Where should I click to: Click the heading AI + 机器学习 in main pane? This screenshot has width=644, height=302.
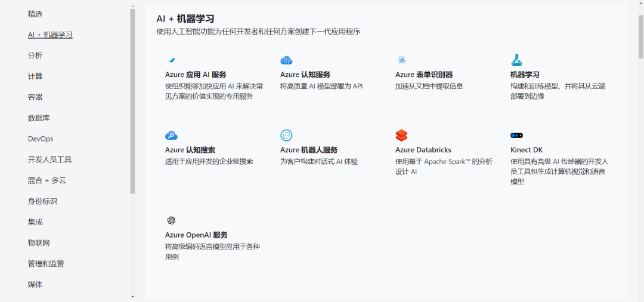pos(185,19)
